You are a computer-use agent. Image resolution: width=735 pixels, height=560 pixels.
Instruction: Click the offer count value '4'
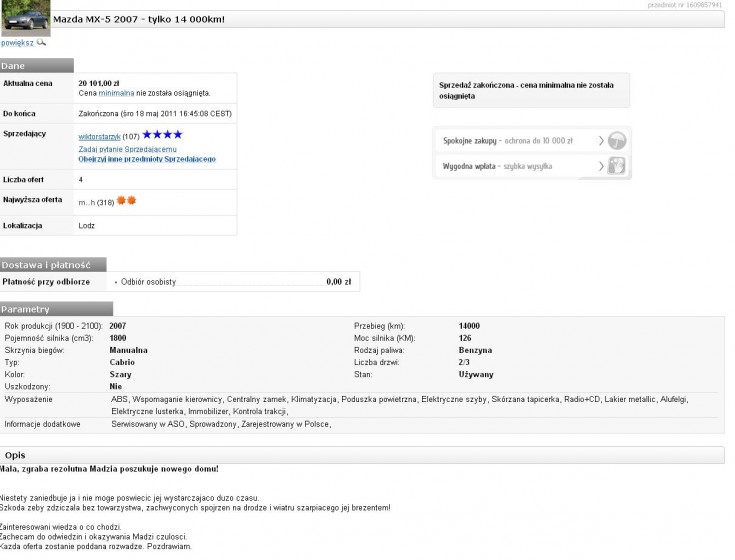pyautogui.click(x=81, y=180)
